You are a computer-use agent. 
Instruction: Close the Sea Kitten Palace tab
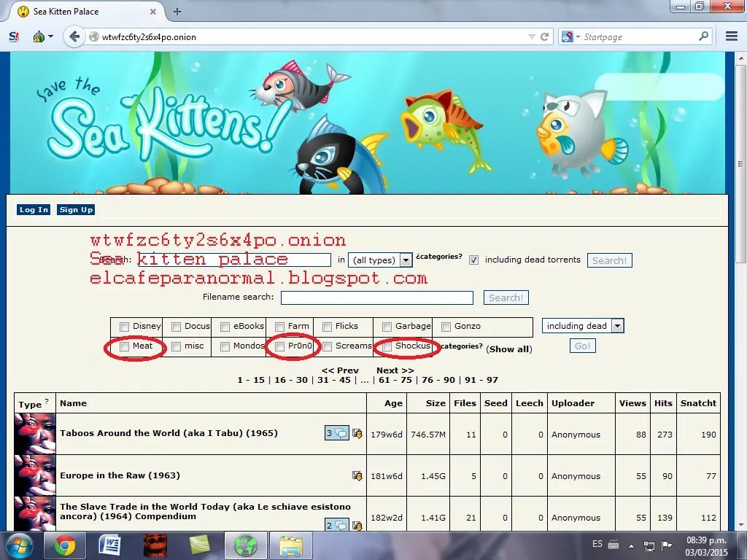click(x=153, y=12)
